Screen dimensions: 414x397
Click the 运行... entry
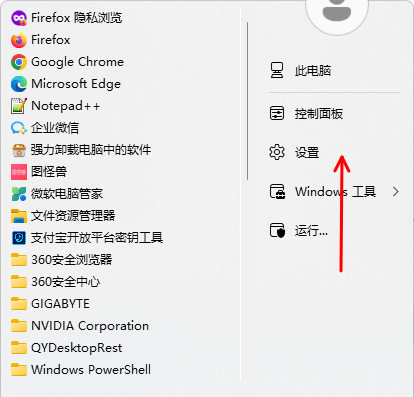299,231
